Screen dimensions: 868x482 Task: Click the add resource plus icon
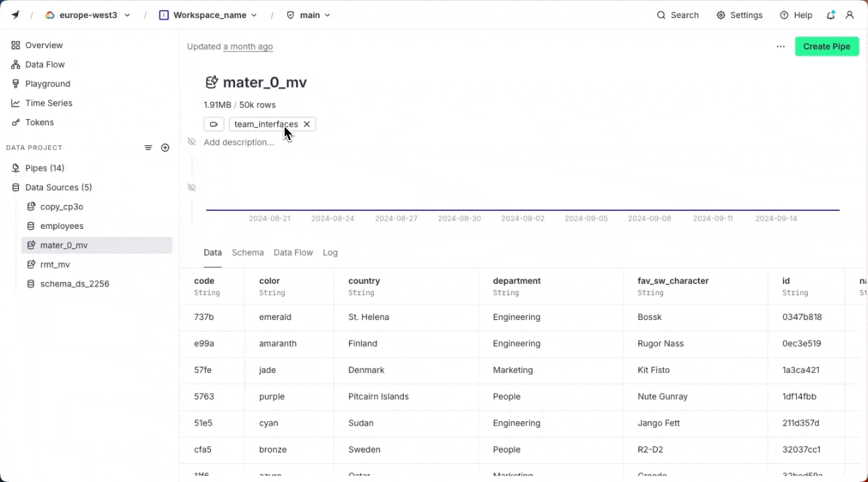coord(165,148)
